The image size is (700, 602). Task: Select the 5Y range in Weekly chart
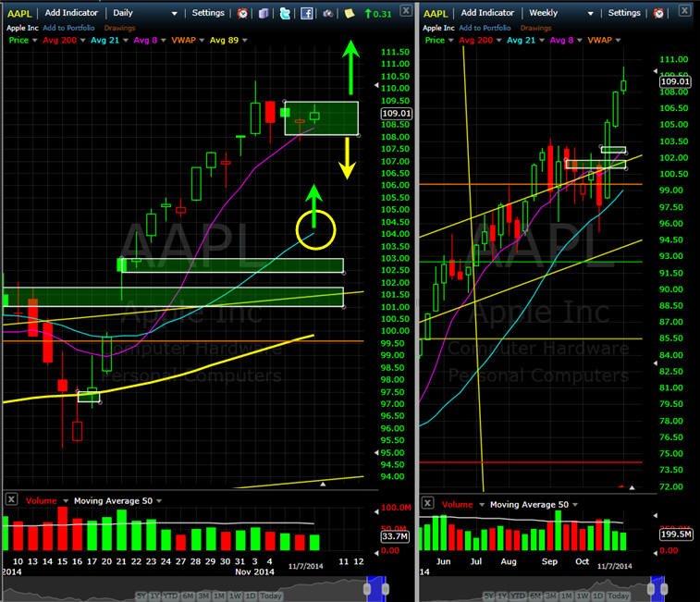pyautogui.click(x=489, y=596)
